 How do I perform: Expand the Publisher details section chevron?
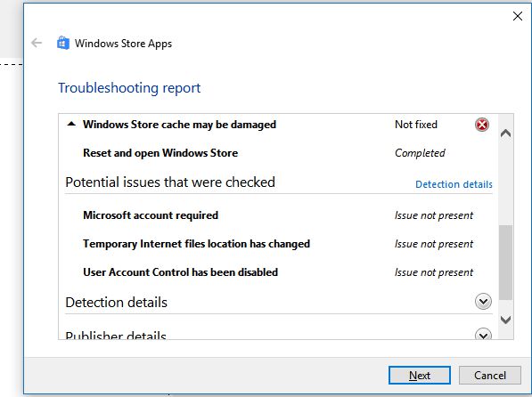[483, 334]
